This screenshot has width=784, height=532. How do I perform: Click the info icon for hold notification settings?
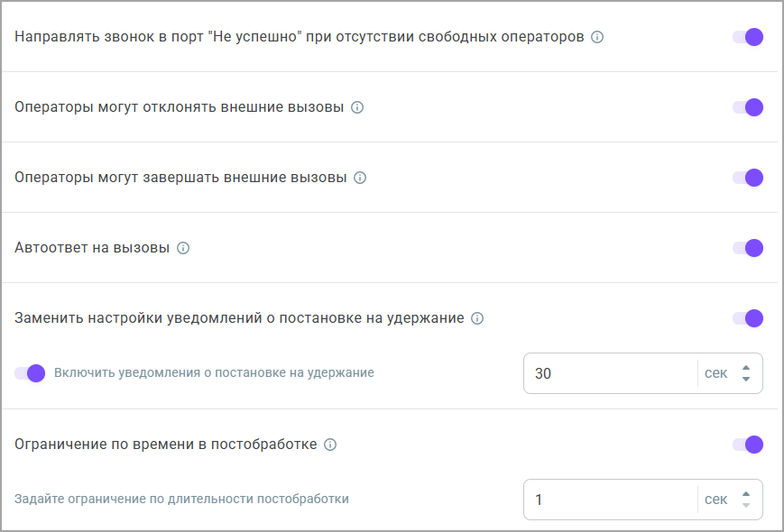pyautogui.click(x=475, y=317)
